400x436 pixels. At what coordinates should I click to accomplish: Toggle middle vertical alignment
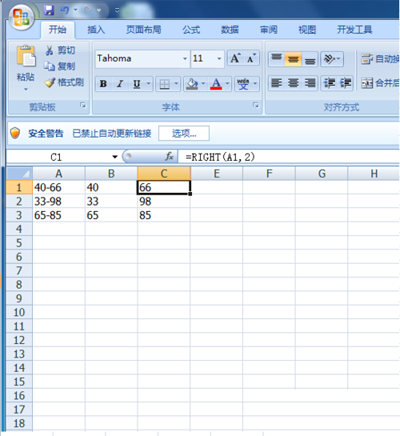point(293,59)
